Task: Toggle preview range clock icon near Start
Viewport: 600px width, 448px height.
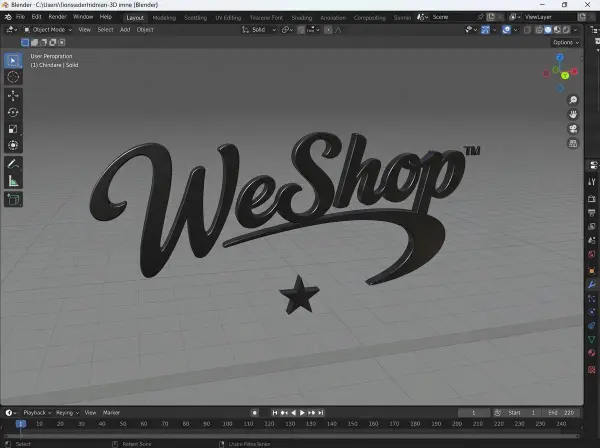Action: coord(497,413)
